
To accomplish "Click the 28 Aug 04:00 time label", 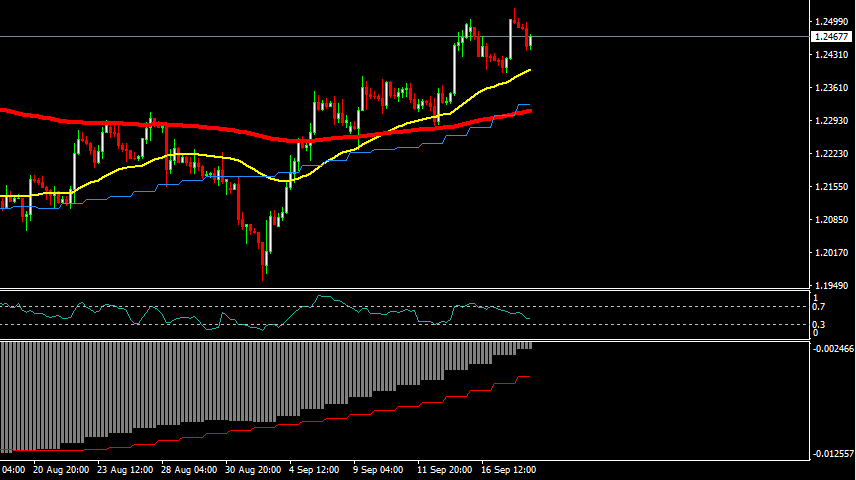I will tap(189, 470).
